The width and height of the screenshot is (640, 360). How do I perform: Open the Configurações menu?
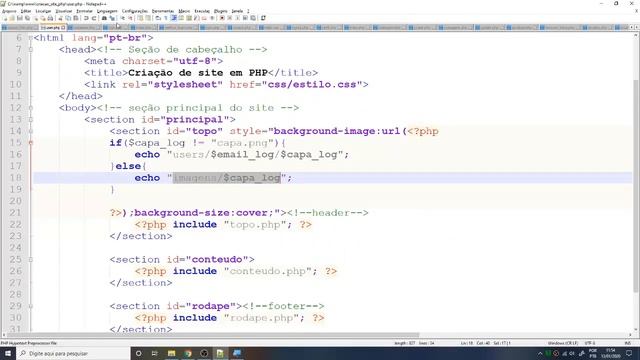(x=135, y=11)
